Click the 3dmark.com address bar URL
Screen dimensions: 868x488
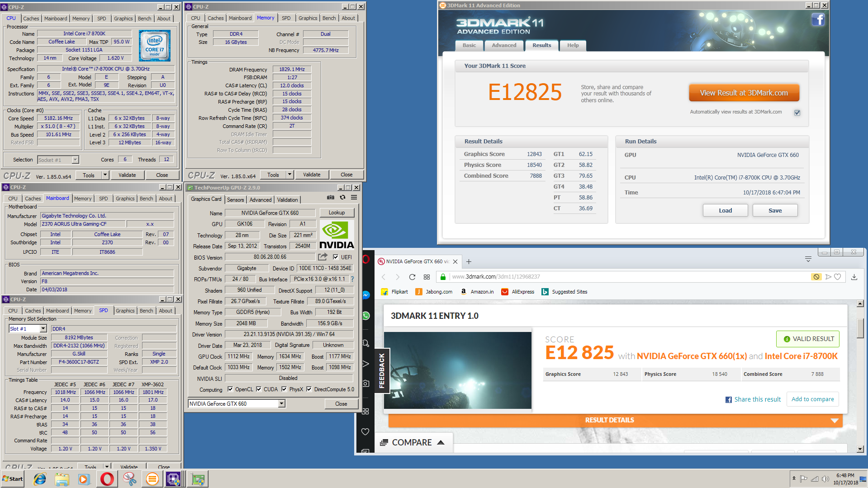496,277
